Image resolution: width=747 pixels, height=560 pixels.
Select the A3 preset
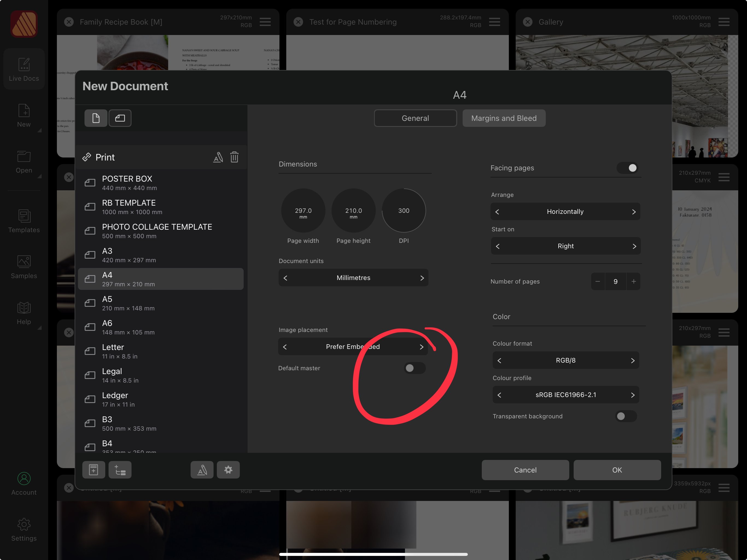(x=161, y=255)
